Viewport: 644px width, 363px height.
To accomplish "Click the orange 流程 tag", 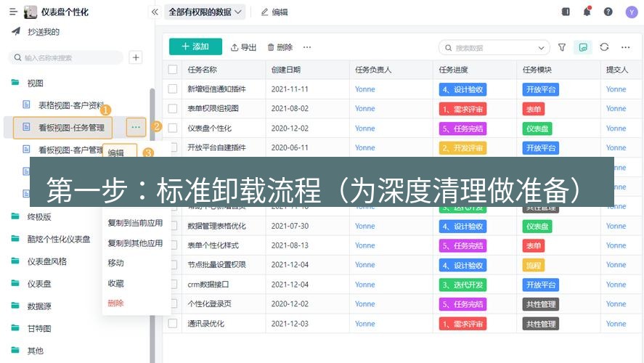I will coord(533,265).
